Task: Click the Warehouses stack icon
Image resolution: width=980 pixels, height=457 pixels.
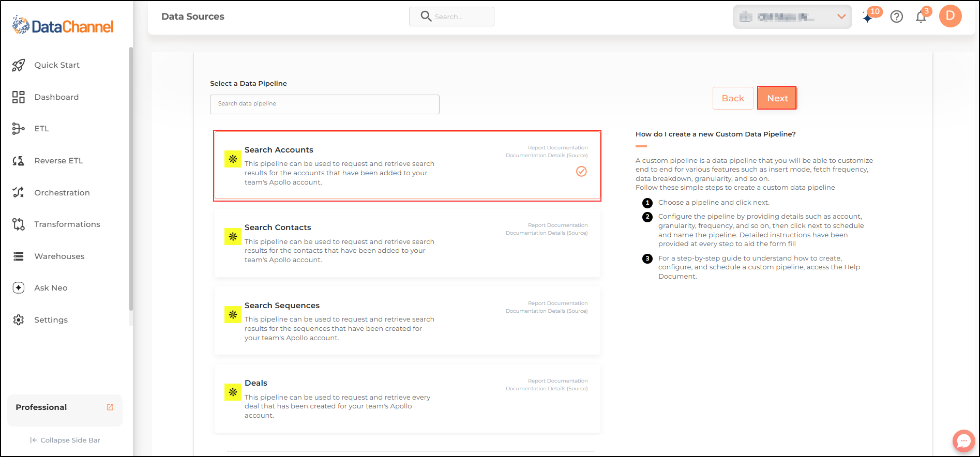Action: [19, 256]
